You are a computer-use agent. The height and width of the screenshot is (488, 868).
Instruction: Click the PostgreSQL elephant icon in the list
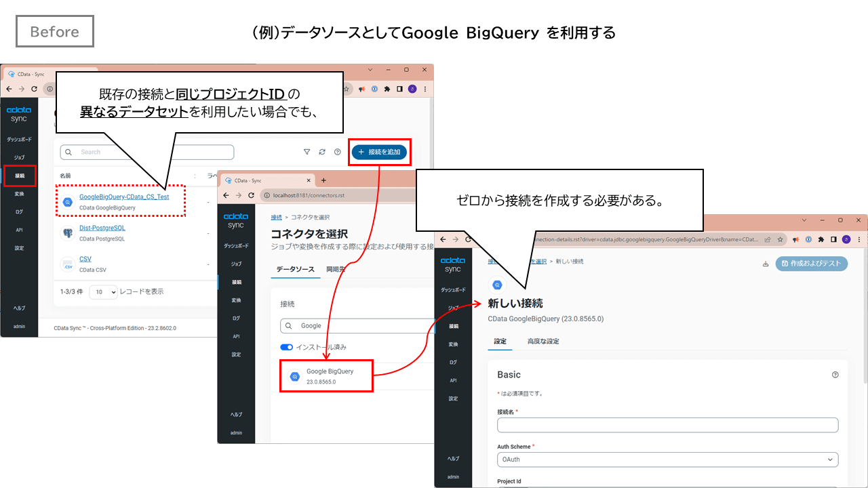click(68, 232)
